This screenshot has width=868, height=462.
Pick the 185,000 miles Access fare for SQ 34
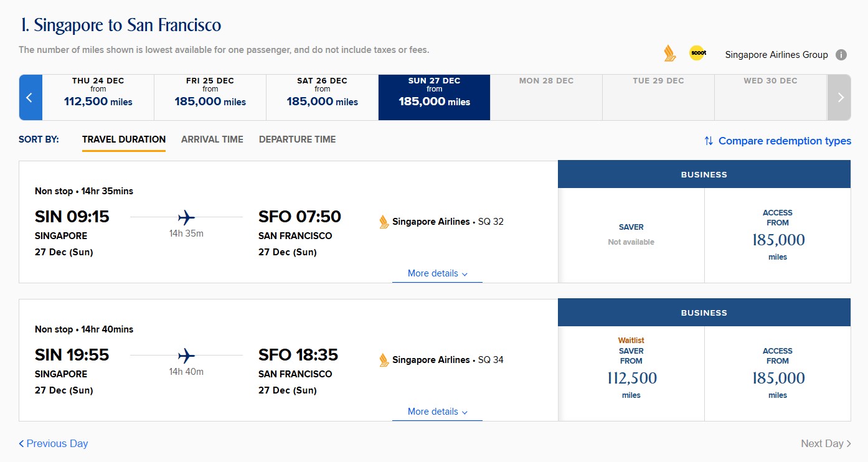click(x=778, y=374)
